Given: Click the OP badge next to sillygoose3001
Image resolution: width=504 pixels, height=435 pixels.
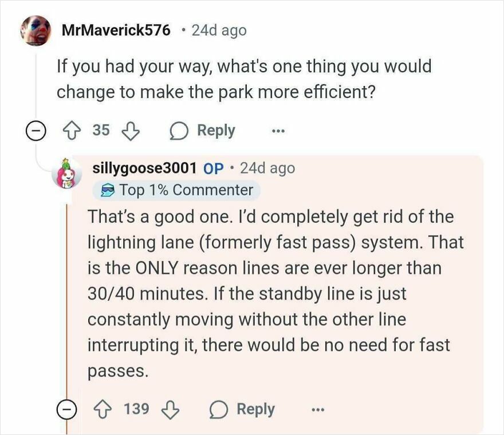Looking at the screenshot, I should 212,167.
